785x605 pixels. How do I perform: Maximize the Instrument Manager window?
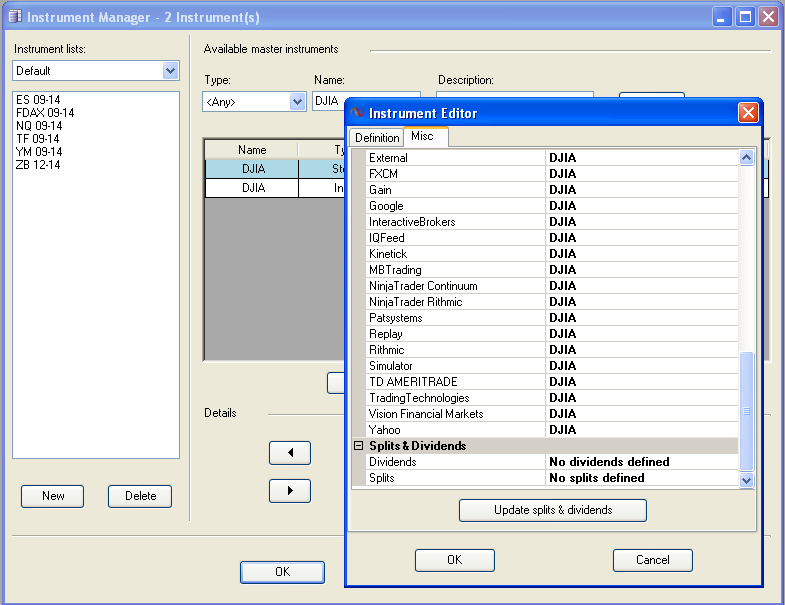pyautogui.click(x=745, y=17)
